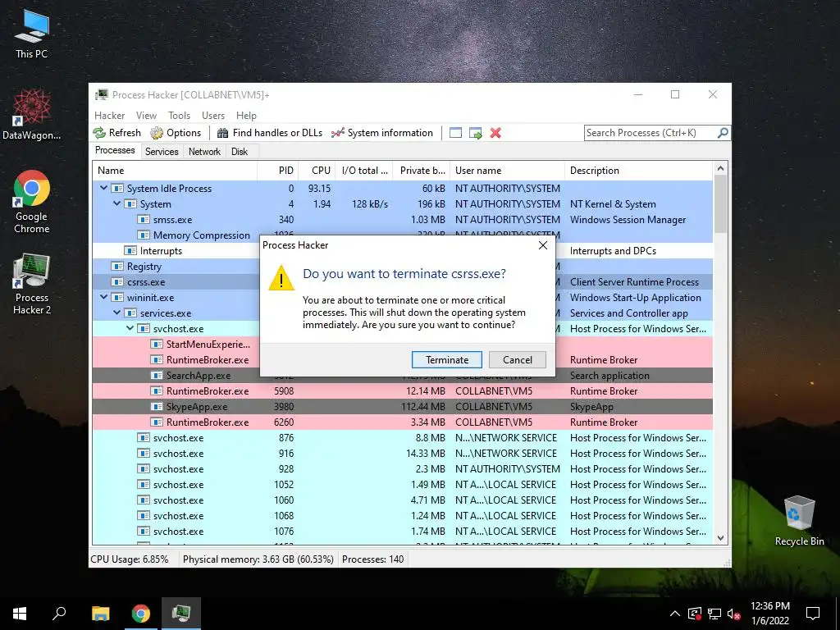This screenshot has height=630, width=840.
Task: Click the muted volume tray icon
Action: tap(733, 614)
